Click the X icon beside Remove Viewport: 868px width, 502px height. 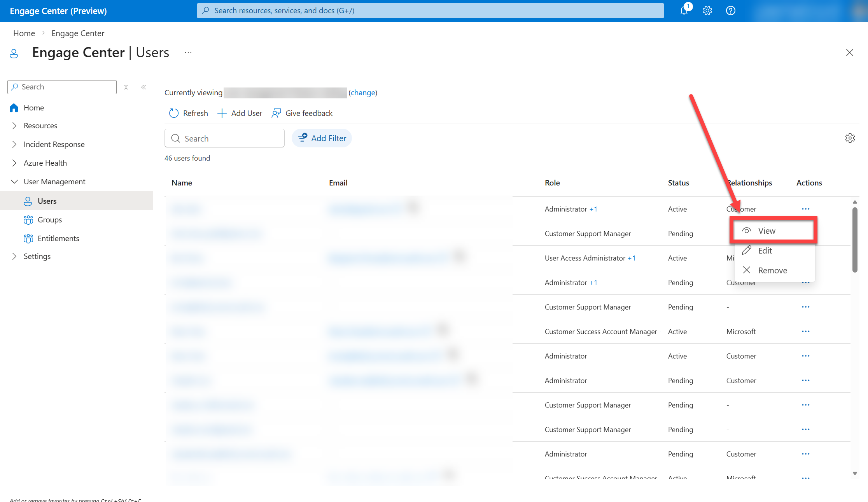746,270
